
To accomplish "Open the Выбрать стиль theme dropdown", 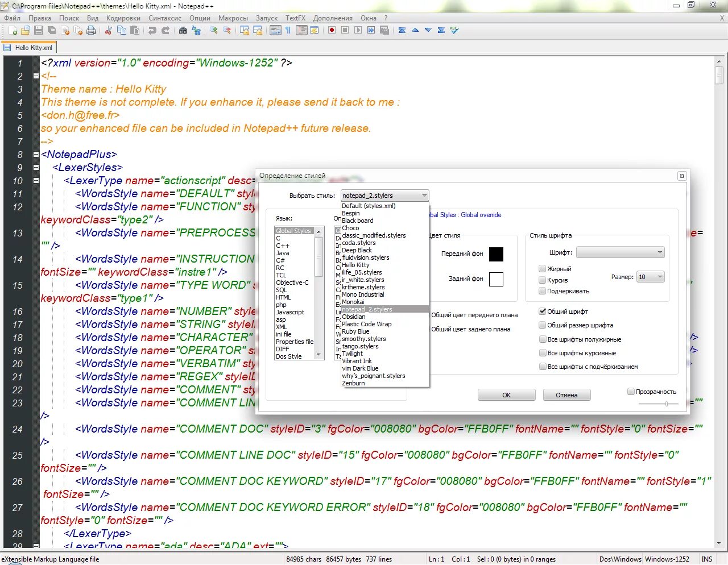I will click(384, 196).
